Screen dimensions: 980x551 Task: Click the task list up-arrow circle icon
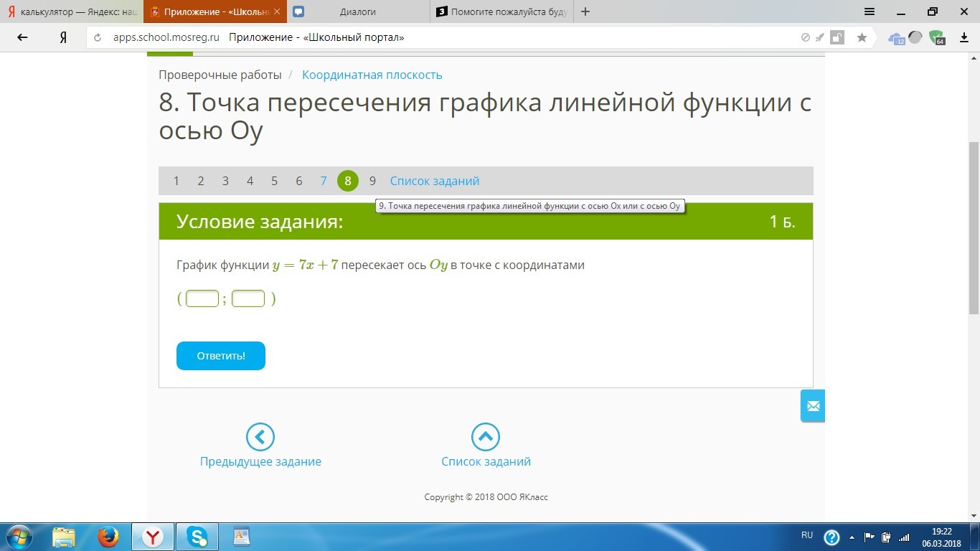click(486, 436)
